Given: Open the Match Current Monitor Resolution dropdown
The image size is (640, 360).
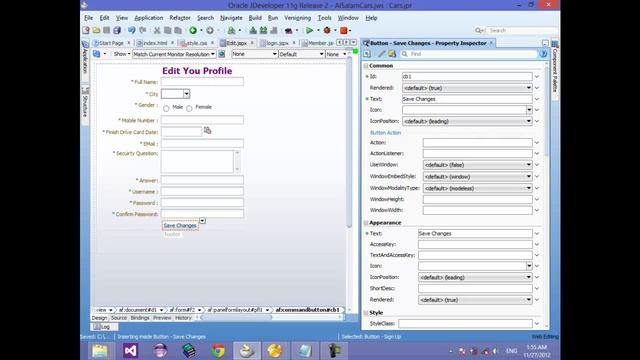Looking at the screenshot, I should [x=174, y=54].
